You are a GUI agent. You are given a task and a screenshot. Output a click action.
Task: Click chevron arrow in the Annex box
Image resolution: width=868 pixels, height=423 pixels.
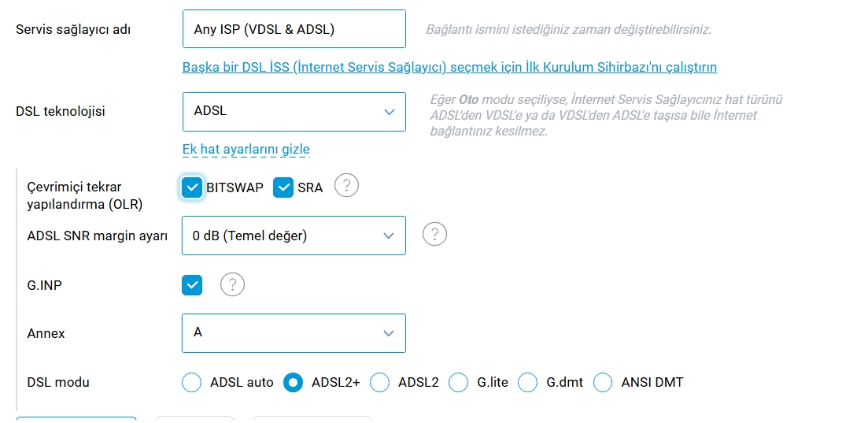tap(389, 333)
